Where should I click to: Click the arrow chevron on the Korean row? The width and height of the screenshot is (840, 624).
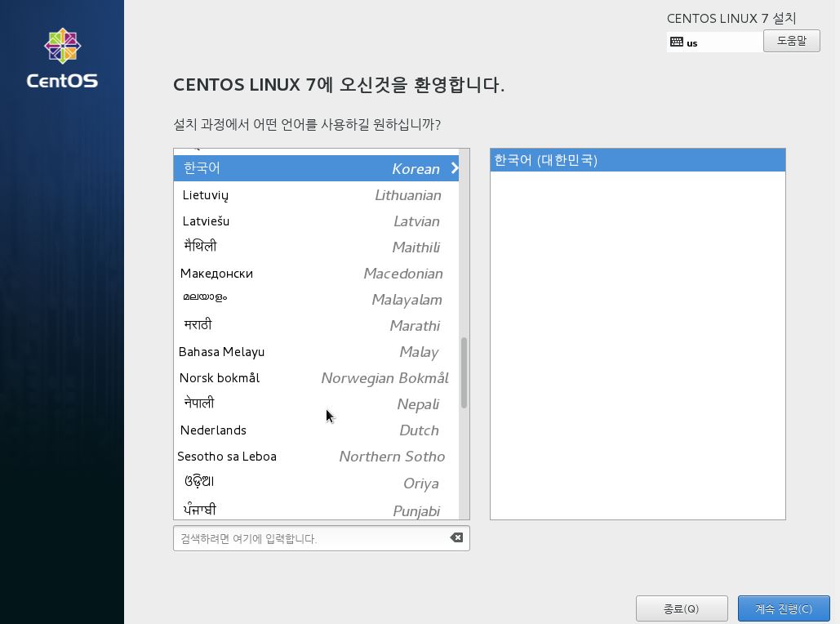(x=454, y=168)
